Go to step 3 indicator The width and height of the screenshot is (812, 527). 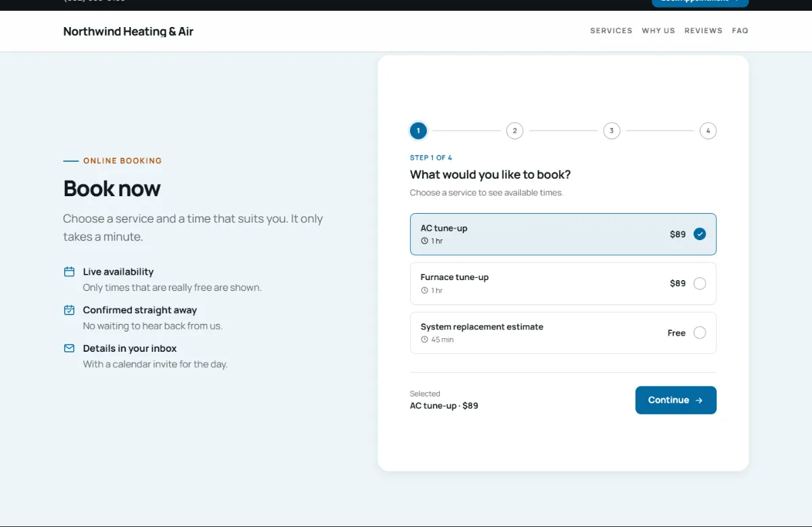(x=612, y=131)
